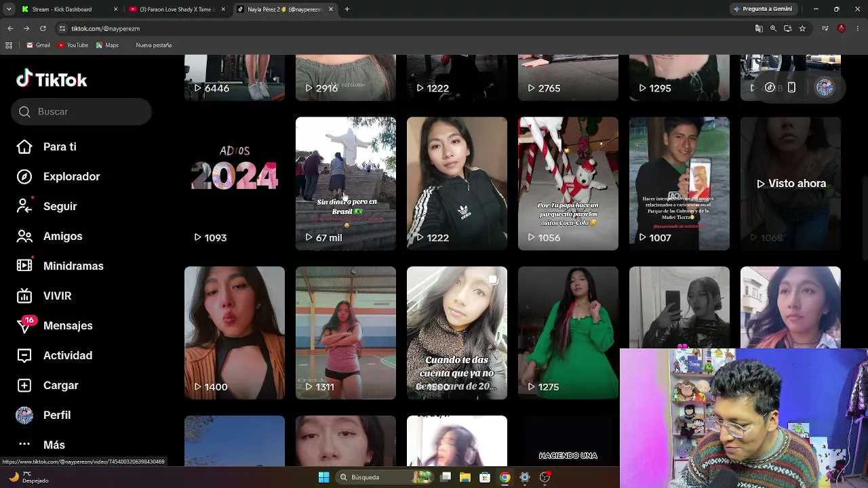Open the media controls button
The width and height of the screenshot is (868, 488).
tap(825, 28)
